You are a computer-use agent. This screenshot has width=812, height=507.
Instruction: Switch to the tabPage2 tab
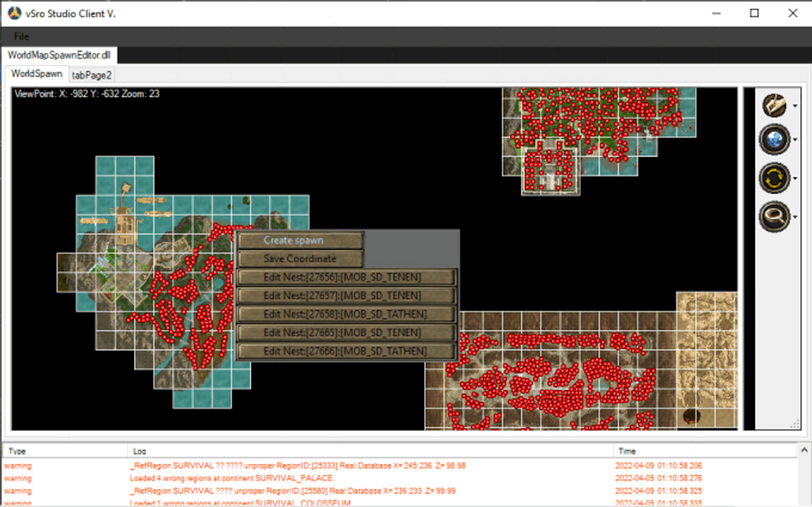(92, 75)
